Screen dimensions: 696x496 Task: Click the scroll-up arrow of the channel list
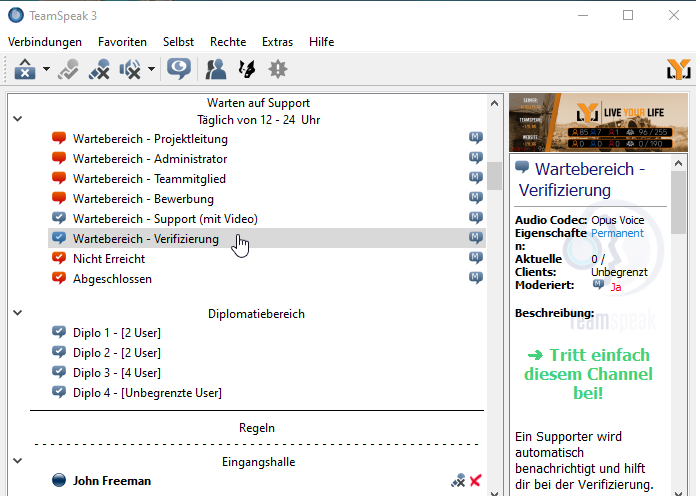point(494,103)
